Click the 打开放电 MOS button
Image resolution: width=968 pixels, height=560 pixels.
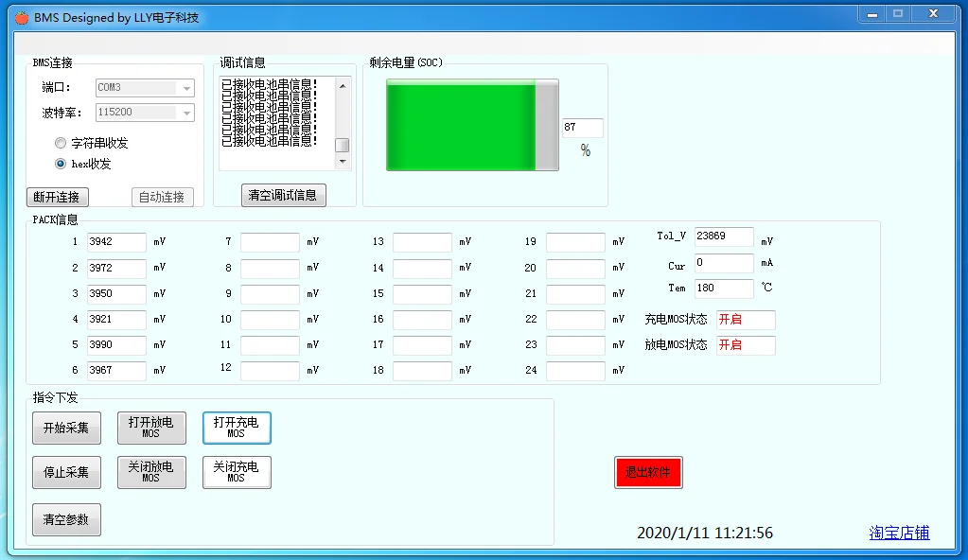(x=151, y=428)
